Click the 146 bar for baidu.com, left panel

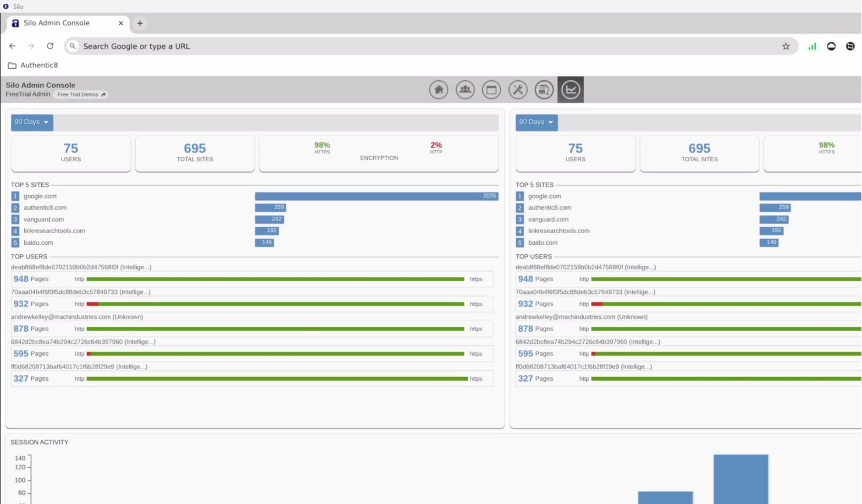click(264, 242)
